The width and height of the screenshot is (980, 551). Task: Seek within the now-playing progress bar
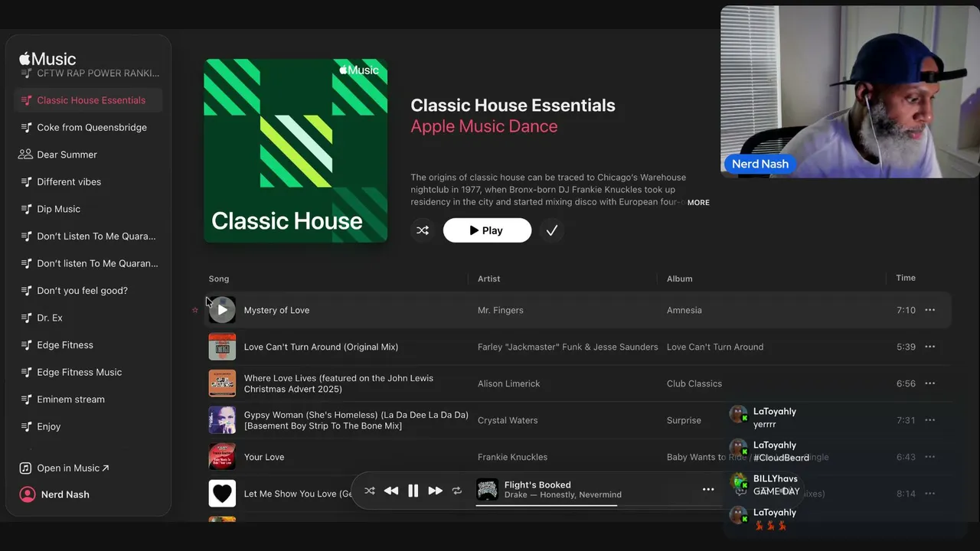tap(599, 505)
